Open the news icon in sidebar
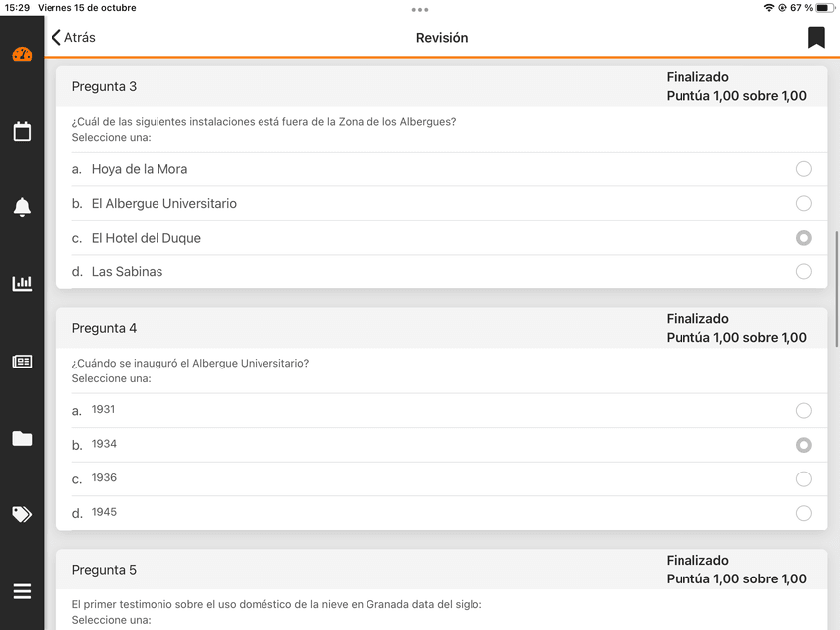Viewport: 840px width, 630px height. pyautogui.click(x=22, y=362)
